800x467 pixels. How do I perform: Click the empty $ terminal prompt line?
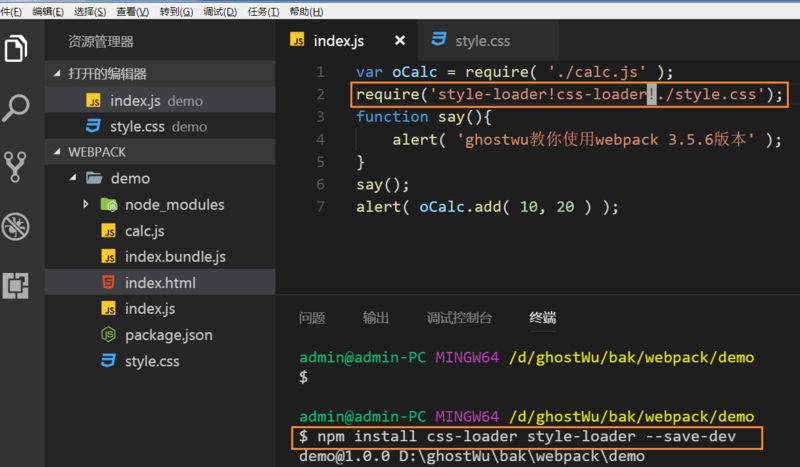pos(304,377)
